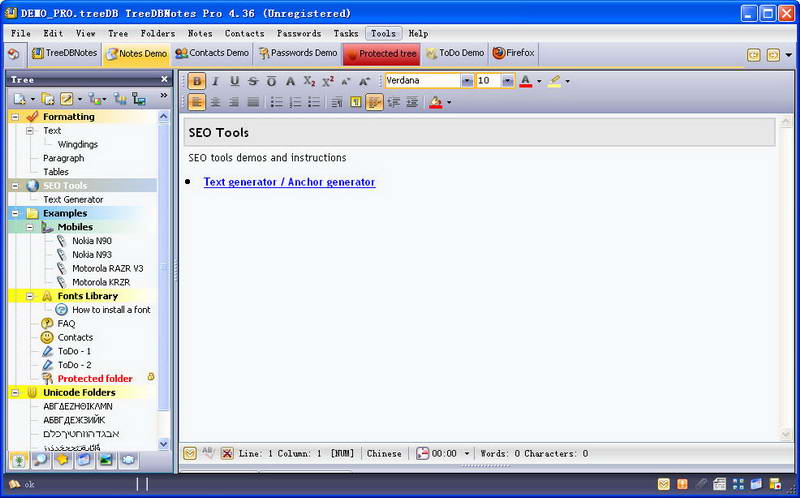Open highlight color dropdown arrow
Viewport: 800px width, 498px height.
coord(567,81)
